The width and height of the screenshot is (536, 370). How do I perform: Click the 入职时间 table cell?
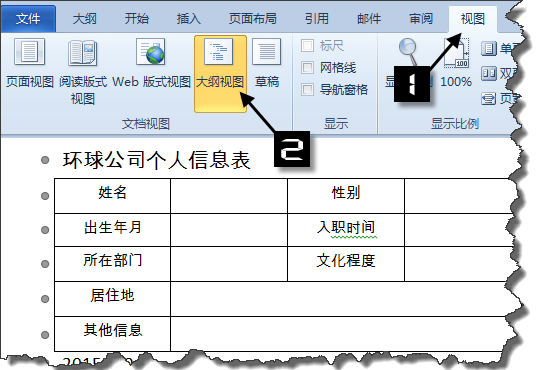click(346, 230)
